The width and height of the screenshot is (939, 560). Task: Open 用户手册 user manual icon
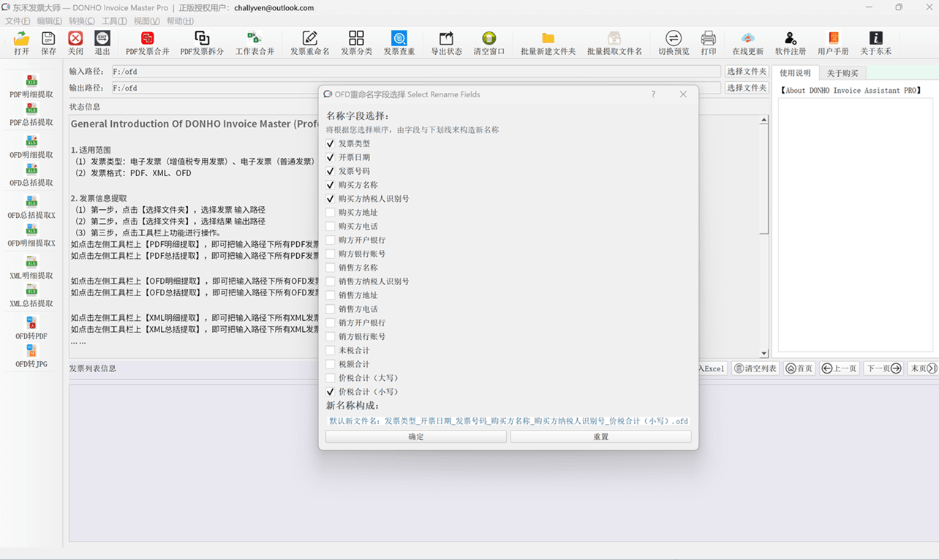[833, 42]
